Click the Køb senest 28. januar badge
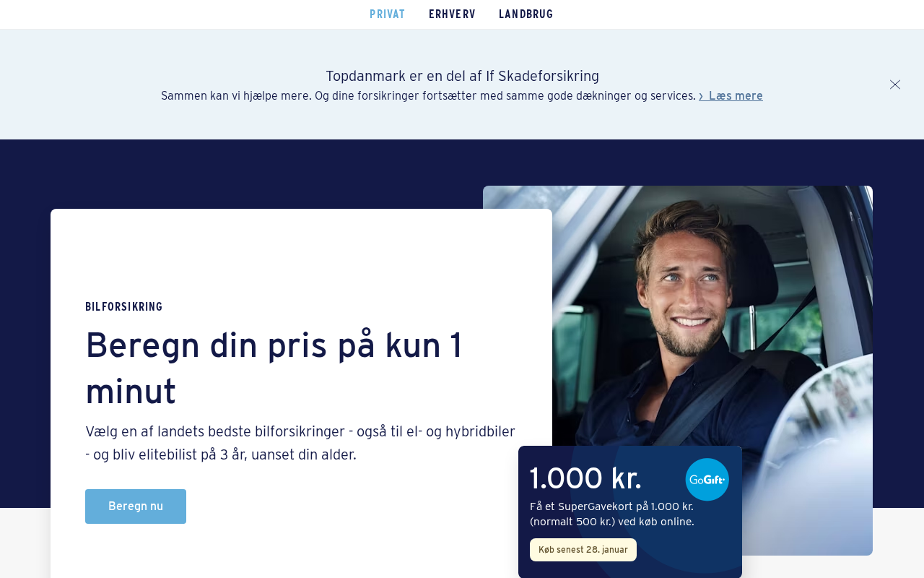This screenshot has width=924, height=578. pyautogui.click(x=583, y=550)
